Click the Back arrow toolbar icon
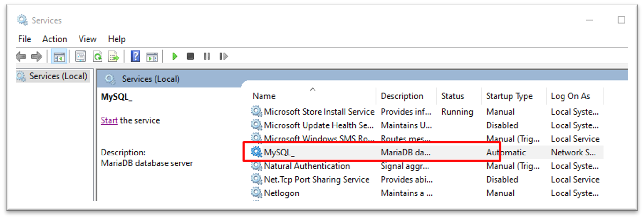Screen dimensions: 644x219 [21, 57]
